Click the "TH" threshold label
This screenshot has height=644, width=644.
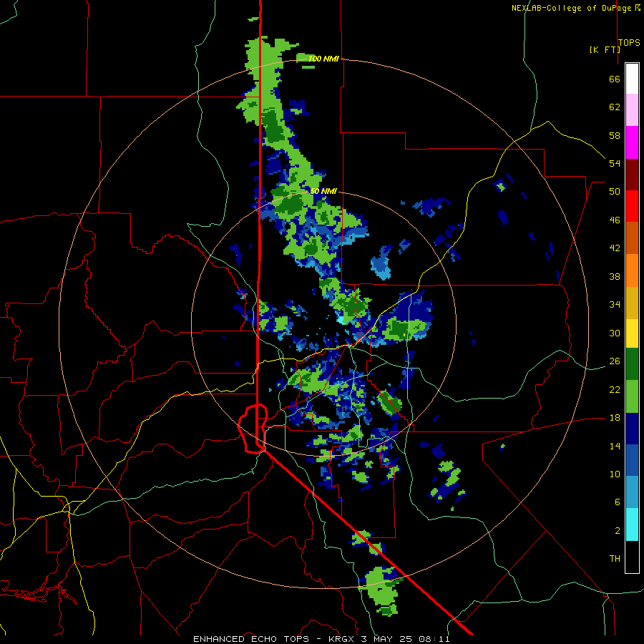[615, 559]
